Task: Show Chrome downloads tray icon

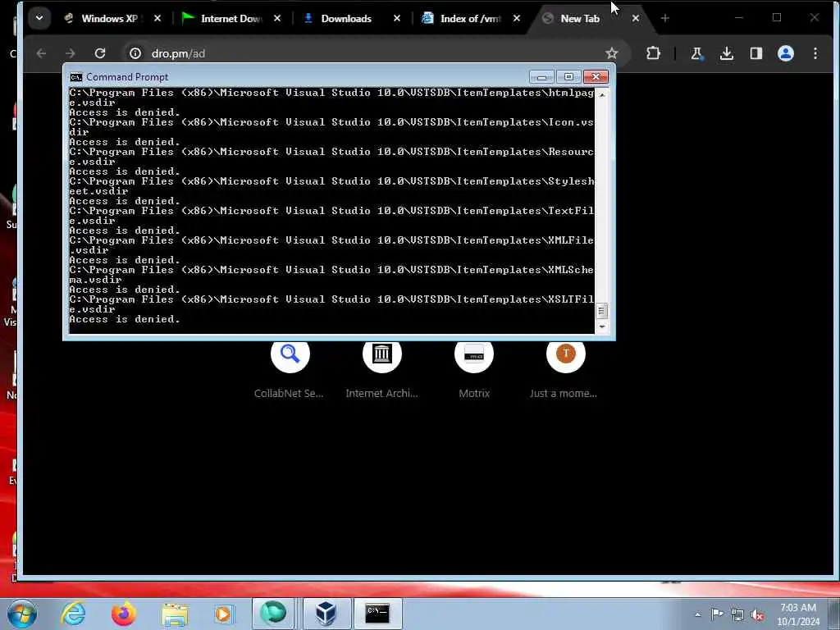Action: [x=727, y=53]
